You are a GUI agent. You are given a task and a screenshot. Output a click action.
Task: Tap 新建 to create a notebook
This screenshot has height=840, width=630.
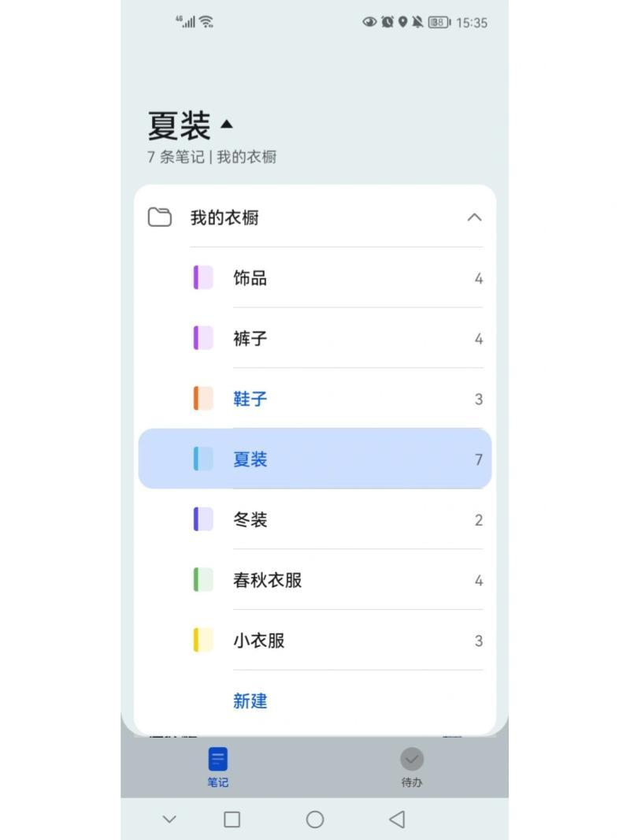pos(250,701)
